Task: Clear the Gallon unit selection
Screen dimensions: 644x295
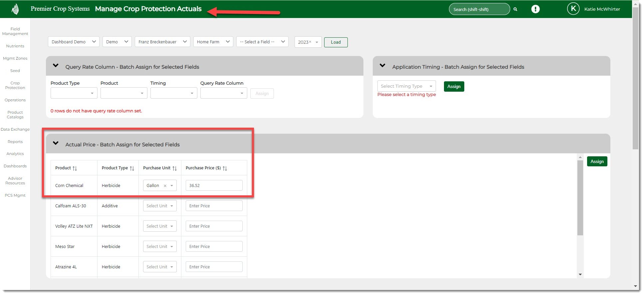Action: click(x=165, y=186)
